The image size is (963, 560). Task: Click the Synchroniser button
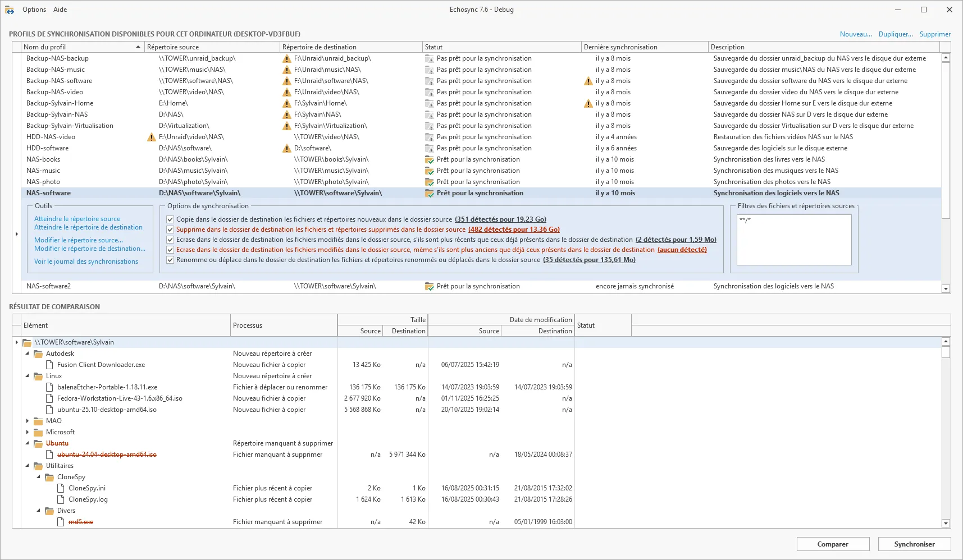point(914,544)
